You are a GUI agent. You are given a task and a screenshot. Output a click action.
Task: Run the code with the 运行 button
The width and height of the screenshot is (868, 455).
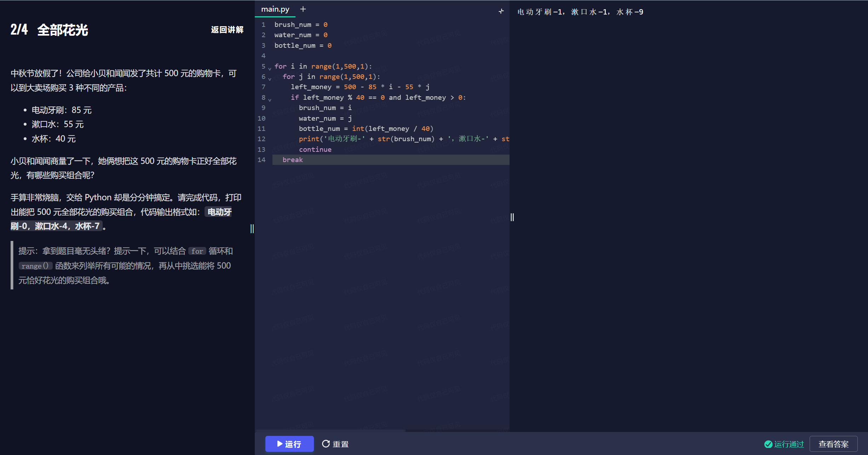coord(289,444)
